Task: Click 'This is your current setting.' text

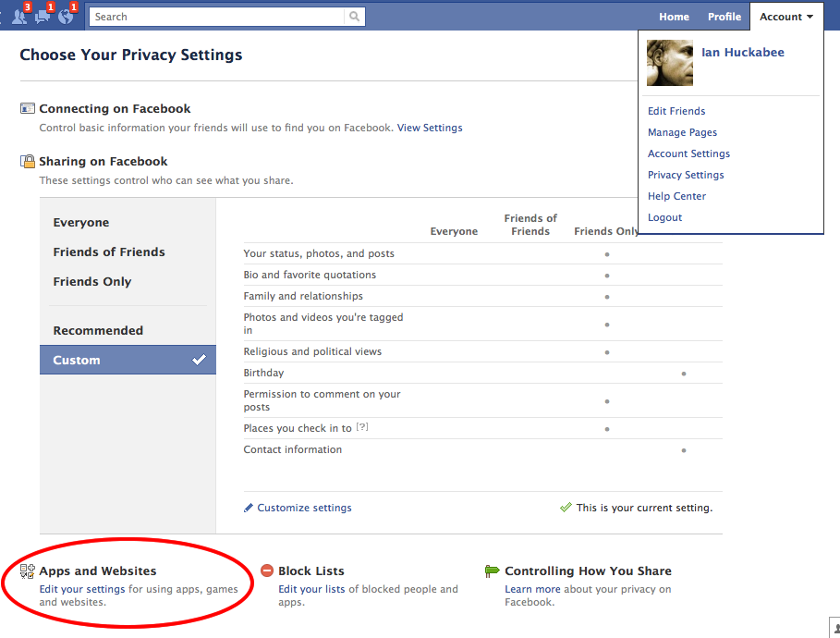Action: click(x=644, y=508)
